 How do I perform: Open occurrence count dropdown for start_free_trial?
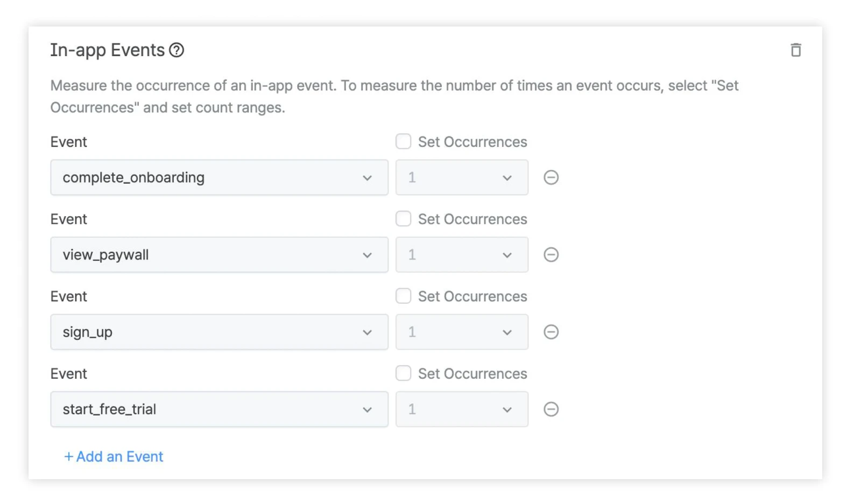pyautogui.click(x=462, y=409)
